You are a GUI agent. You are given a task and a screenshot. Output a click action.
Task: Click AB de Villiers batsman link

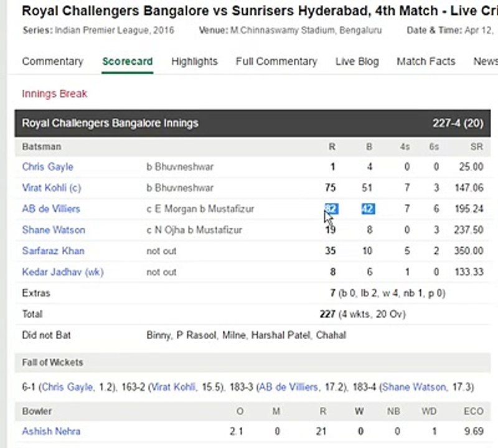click(51, 208)
